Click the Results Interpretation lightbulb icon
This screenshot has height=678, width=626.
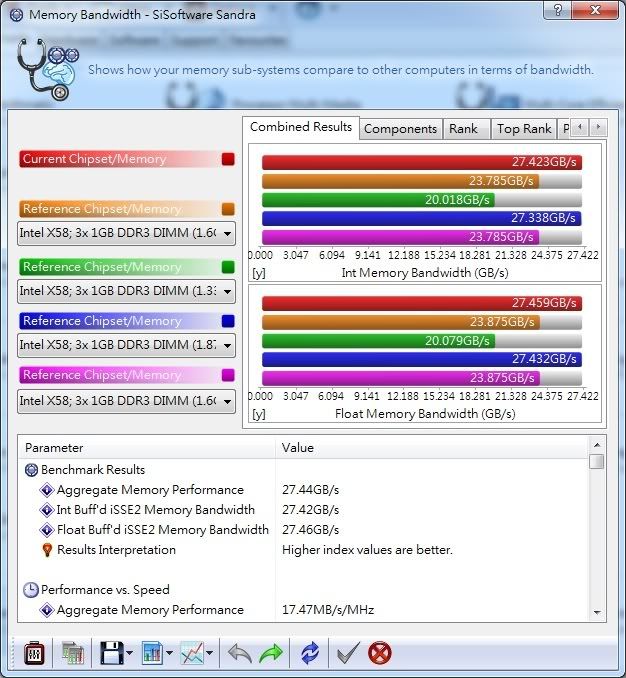47,550
